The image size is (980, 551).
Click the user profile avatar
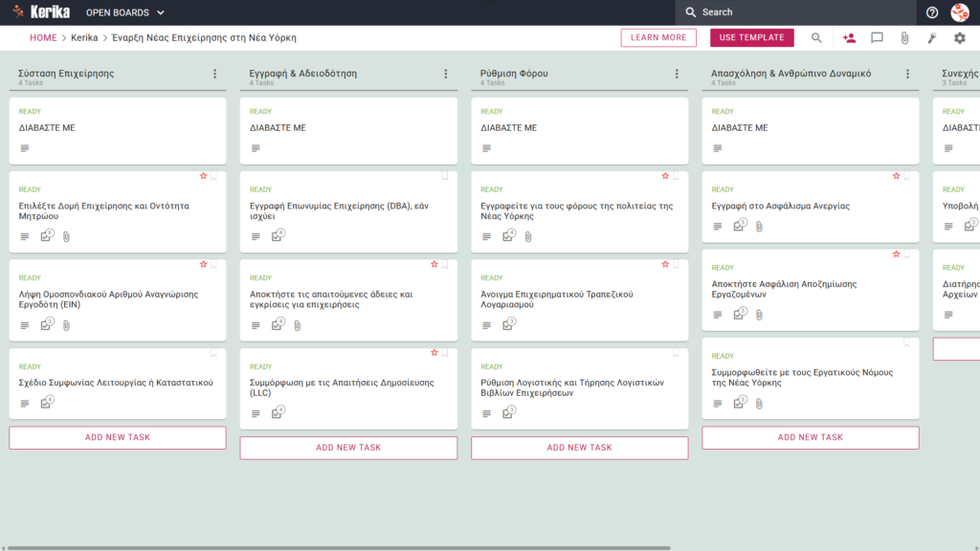click(x=960, y=12)
